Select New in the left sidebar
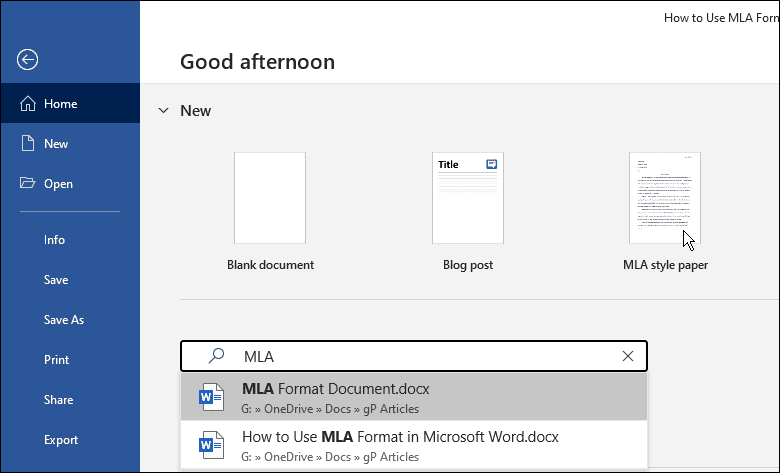 (x=70, y=144)
